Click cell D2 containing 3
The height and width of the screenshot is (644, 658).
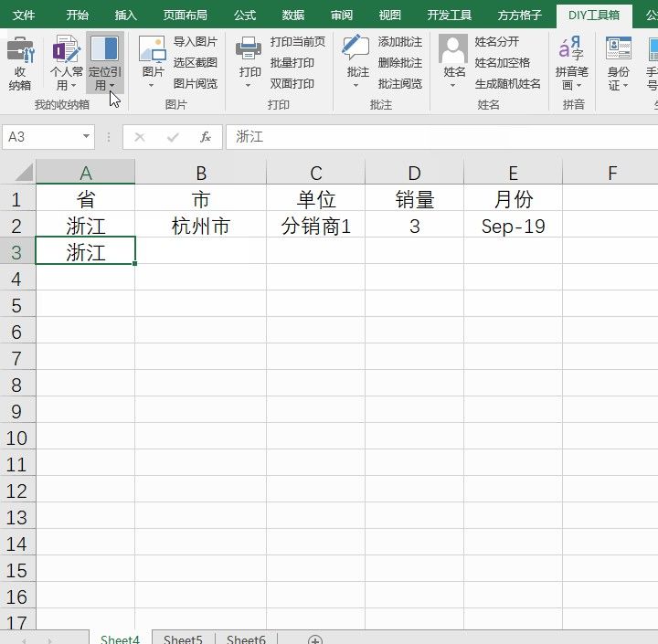[414, 226]
